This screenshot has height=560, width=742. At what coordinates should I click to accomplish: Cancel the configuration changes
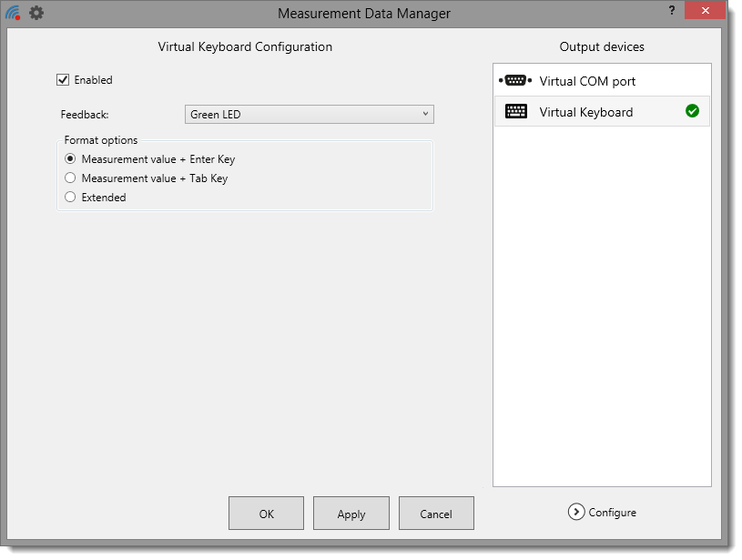[x=436, y=514]
